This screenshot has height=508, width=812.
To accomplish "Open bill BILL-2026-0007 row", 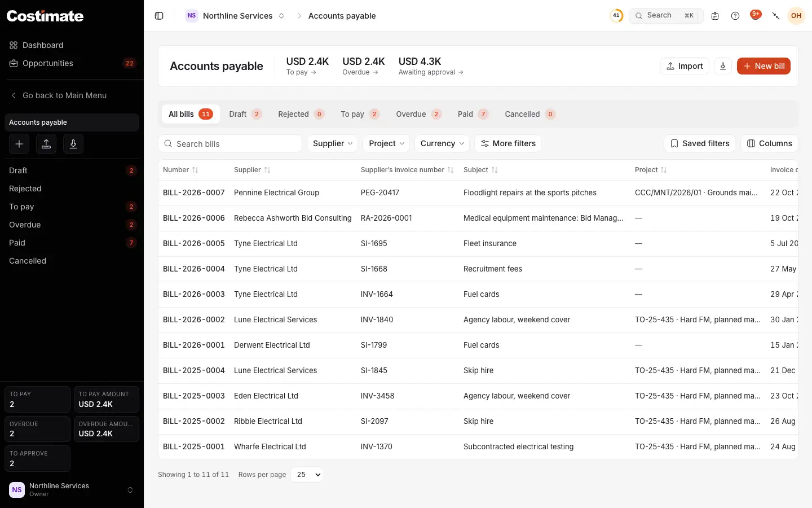I will tap(478, 193).
